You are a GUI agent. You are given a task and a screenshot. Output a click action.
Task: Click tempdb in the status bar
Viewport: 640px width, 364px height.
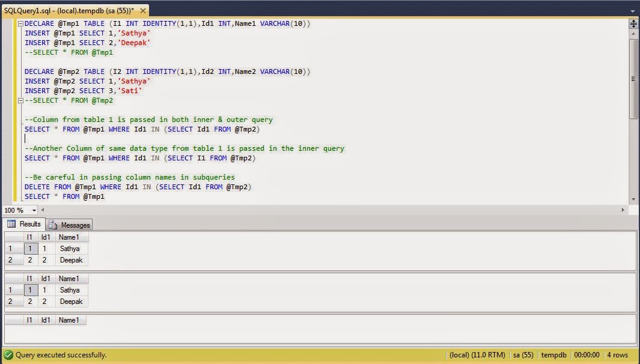[x=553, y=354]
